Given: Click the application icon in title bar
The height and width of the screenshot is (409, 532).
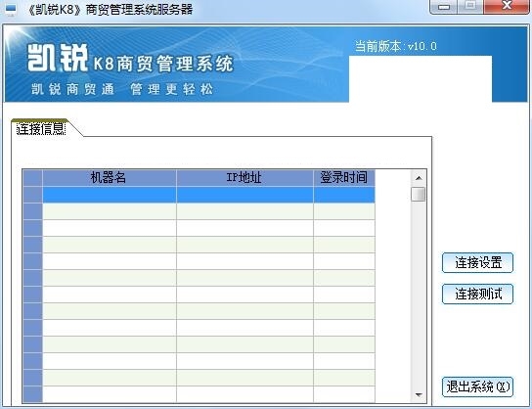Looking at the screenshot, I should pos(10,9).
